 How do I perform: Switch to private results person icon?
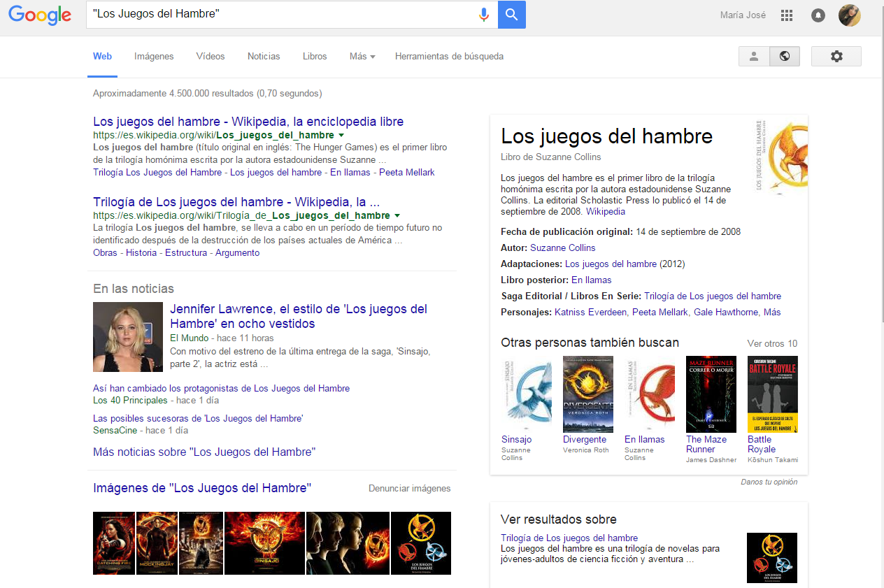pos(754,57)
